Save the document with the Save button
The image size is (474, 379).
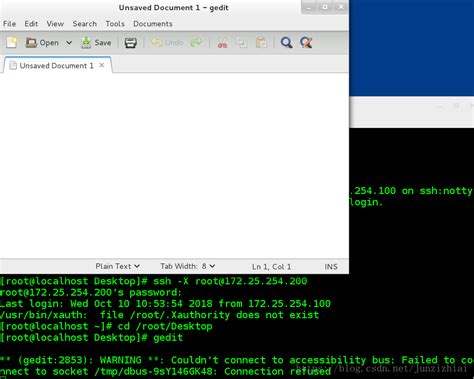pyautogui.click(x=96, y=42)
